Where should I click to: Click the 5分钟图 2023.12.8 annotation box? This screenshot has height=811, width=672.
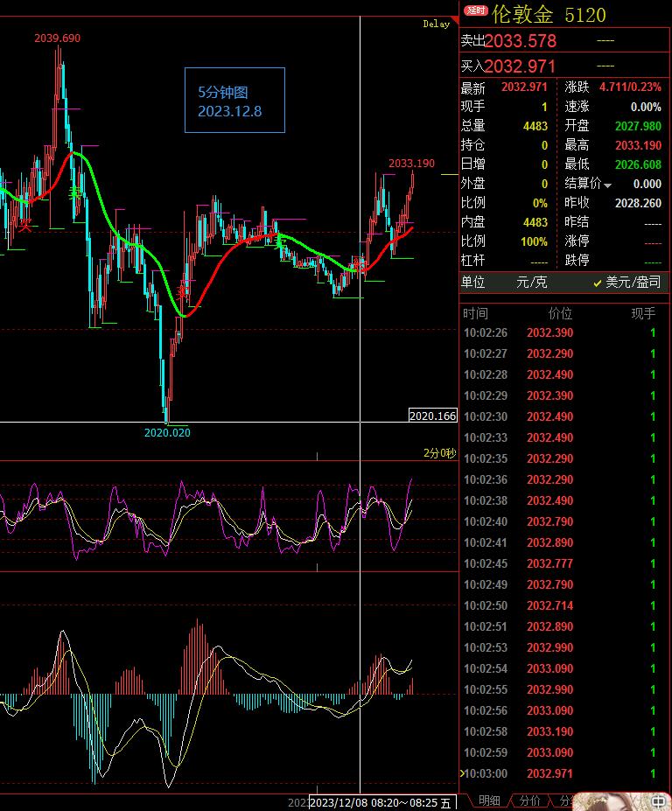[x=234, y=101]
